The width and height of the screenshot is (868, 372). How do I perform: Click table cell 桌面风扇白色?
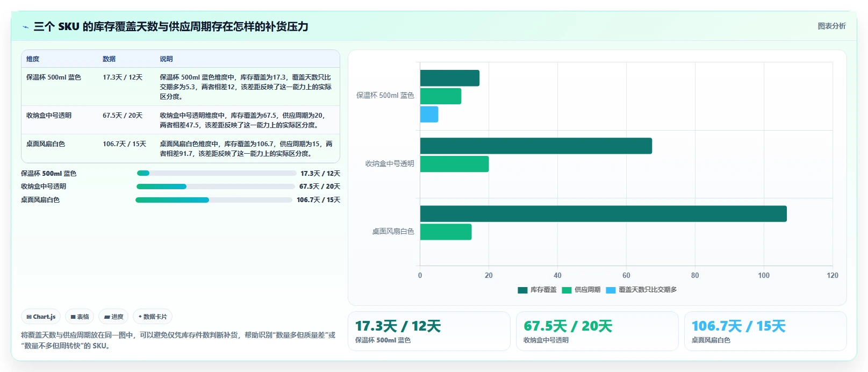pos(46,144)
